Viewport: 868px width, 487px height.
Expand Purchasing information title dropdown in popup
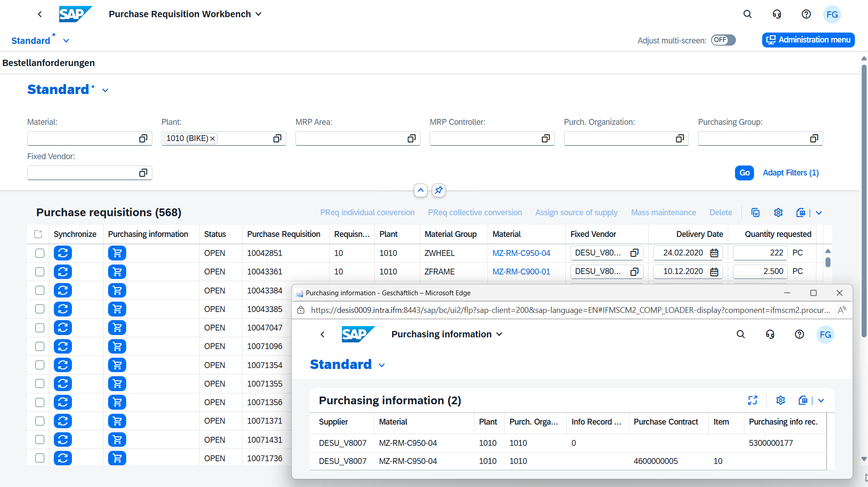[x=499, y=334]
